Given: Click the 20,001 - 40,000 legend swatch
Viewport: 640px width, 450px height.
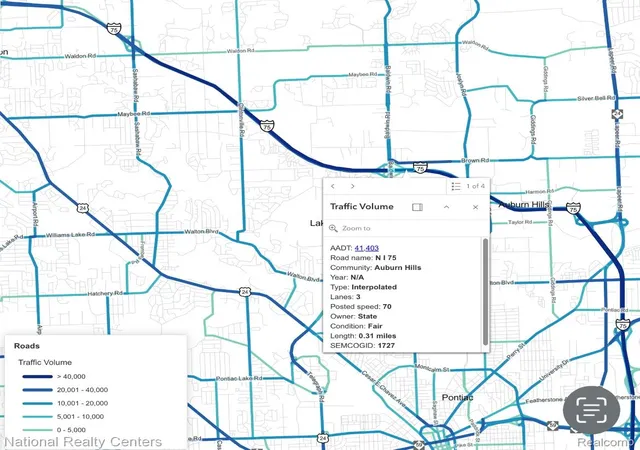Looking at the screenshot, I should pos(38,390).
